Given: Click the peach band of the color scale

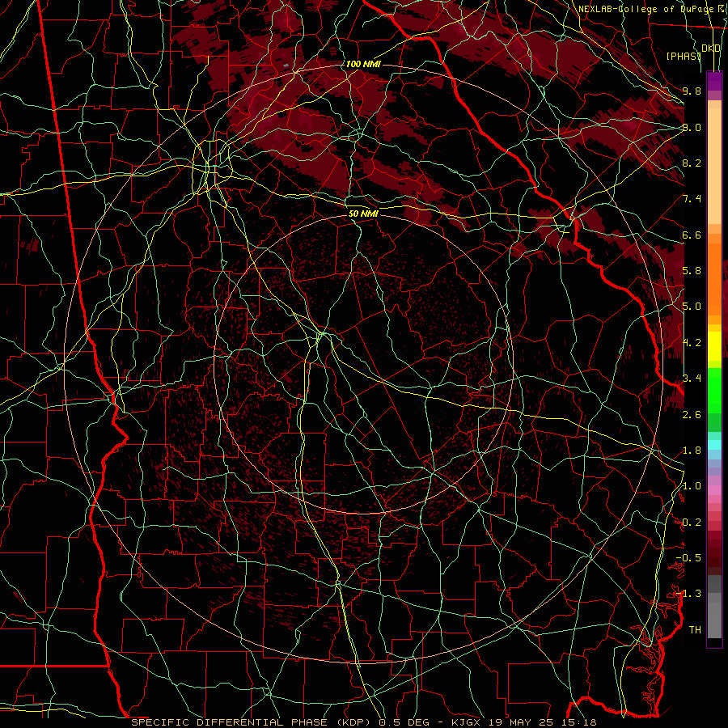Looking at the screenshot, I should click(714, 166).
